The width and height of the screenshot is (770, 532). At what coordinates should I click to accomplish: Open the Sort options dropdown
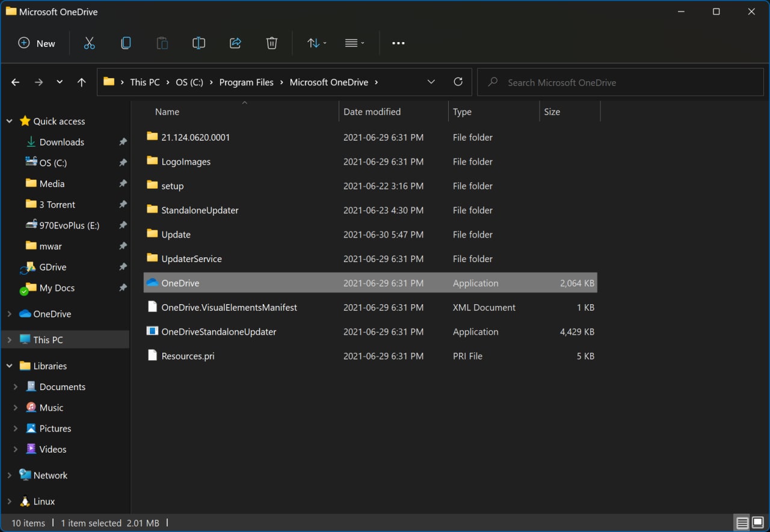pos(317,43)
